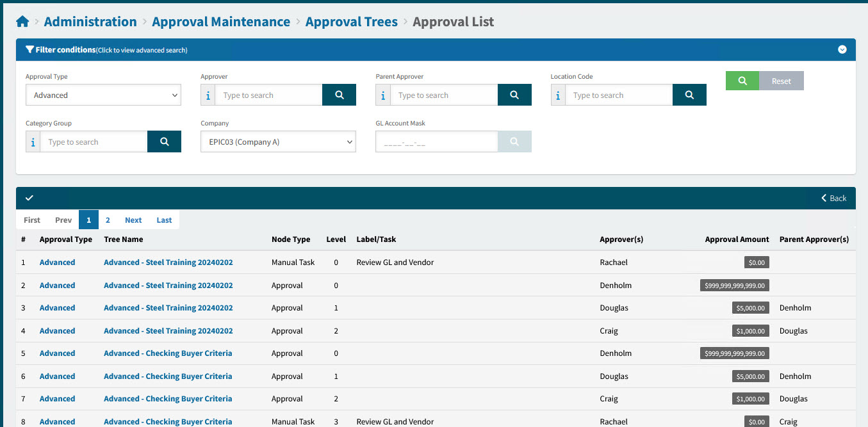The height and width of the screenshot is (427, 868).
Task: Click the info icon next to Location Code
Action: point(558,94)
